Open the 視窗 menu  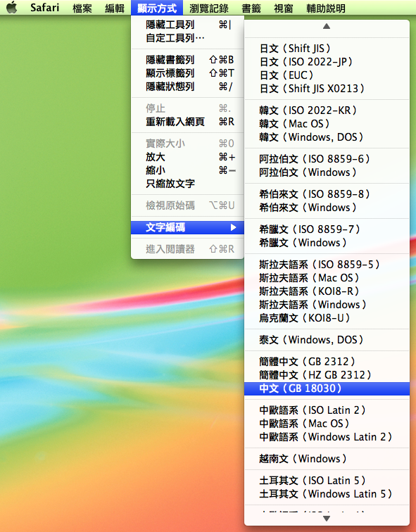pyautogui.click(x=284, y=8)
